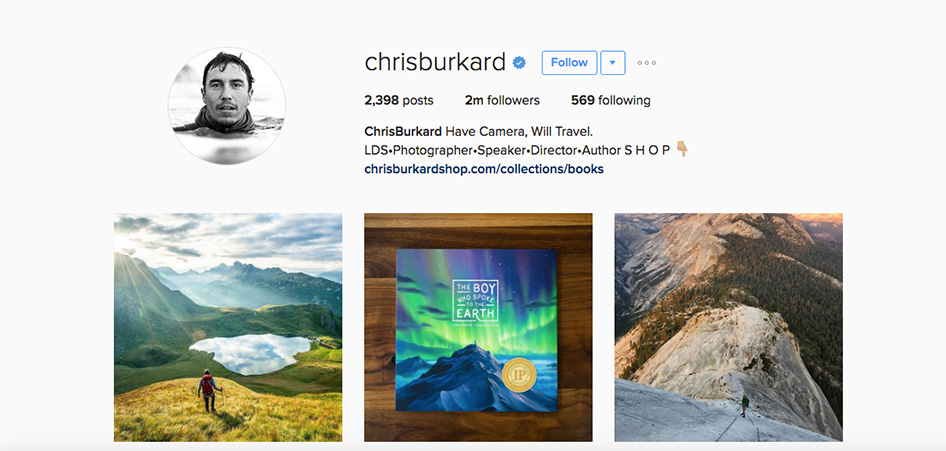This screenshot has height=451, width=946.
Task: Open the Half Dome granite ridge post
Action: click(x=729, y=327)
